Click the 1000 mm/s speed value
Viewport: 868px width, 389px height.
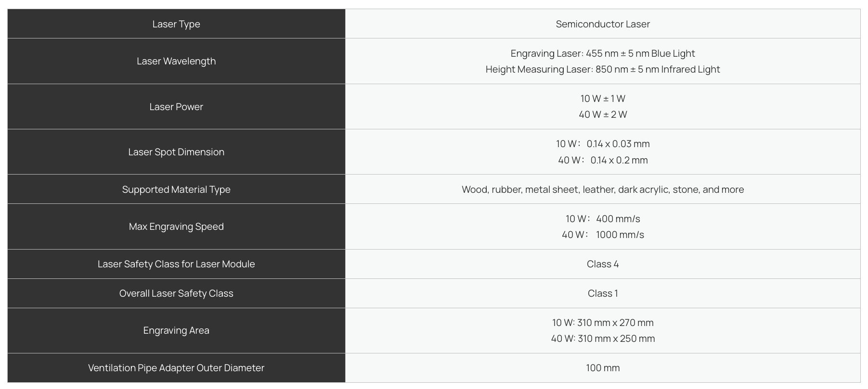click(620, 235)
